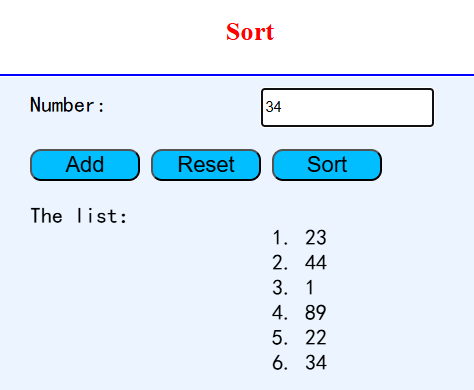Image resolution: width=474 pixels, height=390 pixels.
Task: Select the value 44 in the list
Action: [316, 262]
